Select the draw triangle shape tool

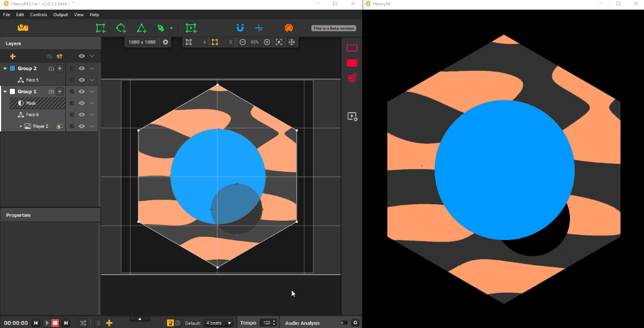tap(141, 28)
